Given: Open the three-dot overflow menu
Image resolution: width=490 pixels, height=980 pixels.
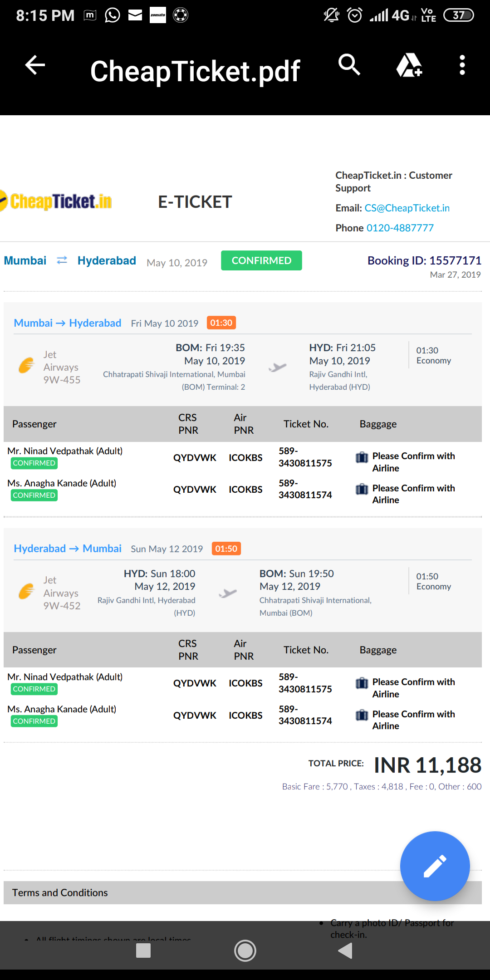Looking at the screenshot, I should (462, 65).
